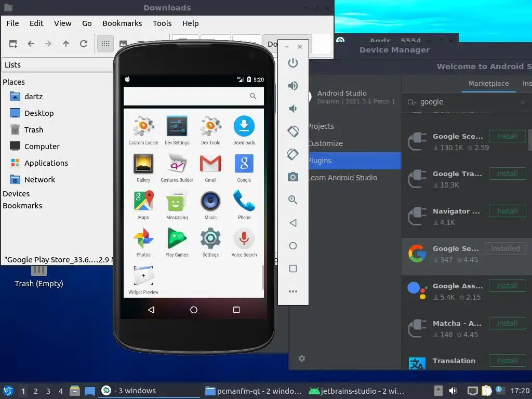Open Gallery app in emulator

pos(143,168)
